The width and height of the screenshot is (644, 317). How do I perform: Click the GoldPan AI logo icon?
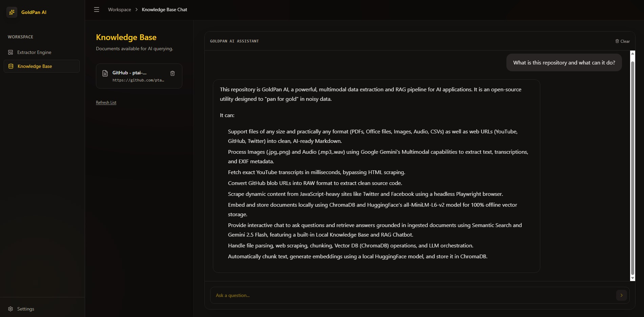click(12, 12)
